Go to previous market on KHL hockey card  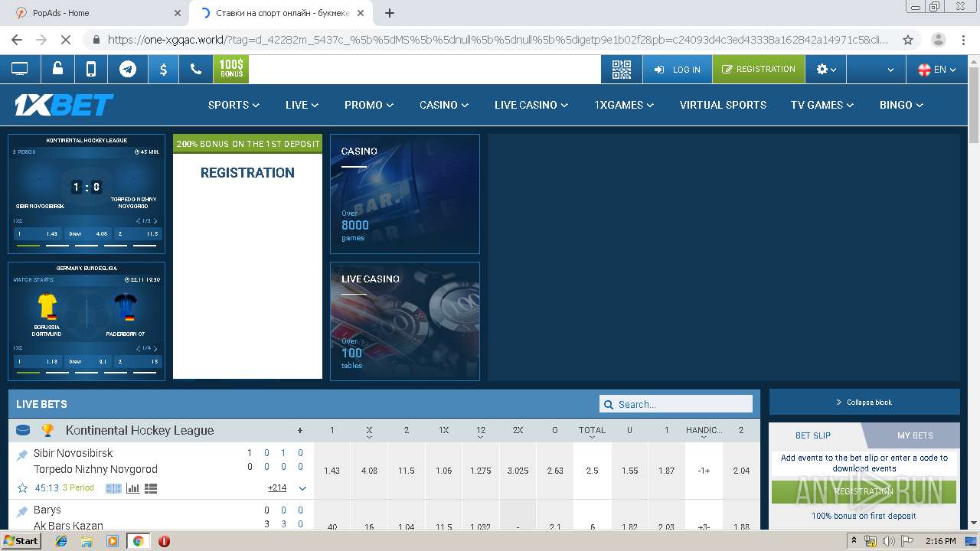[x=138, y=221]
